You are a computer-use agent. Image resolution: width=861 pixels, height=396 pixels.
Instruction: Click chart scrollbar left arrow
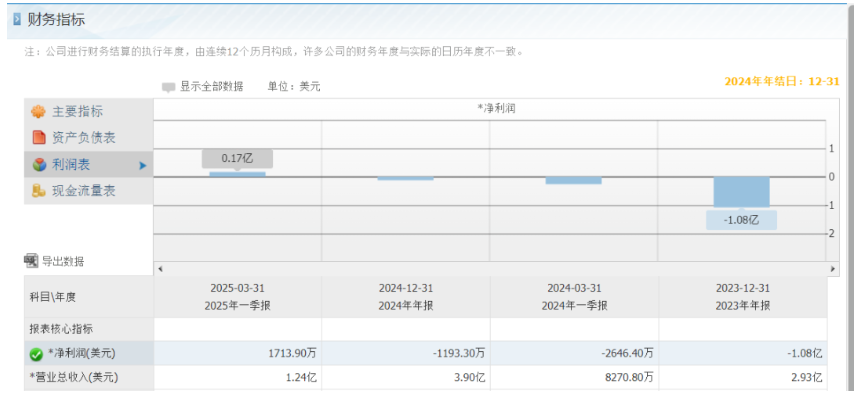[160, 269]
